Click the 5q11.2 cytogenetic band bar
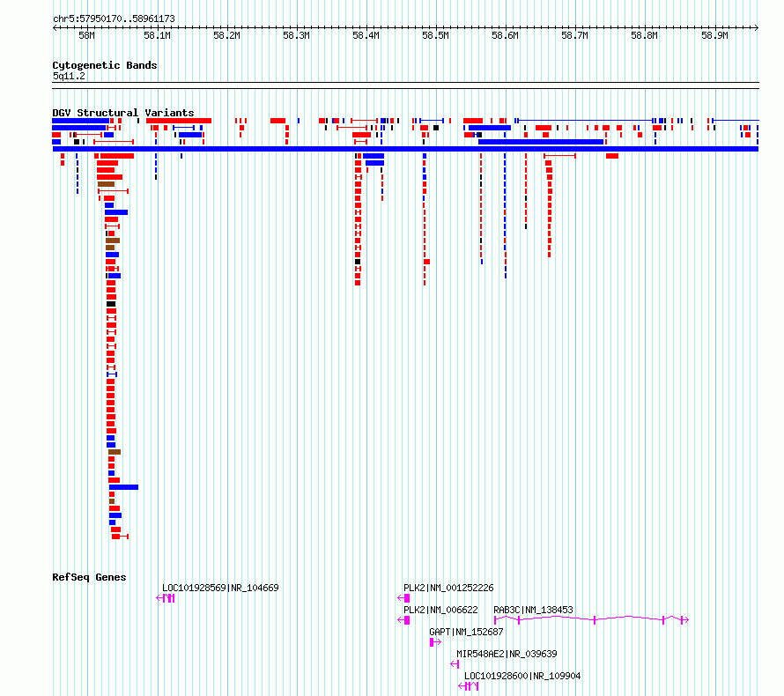This screenshot has height=696, width=784. point(405,85)
